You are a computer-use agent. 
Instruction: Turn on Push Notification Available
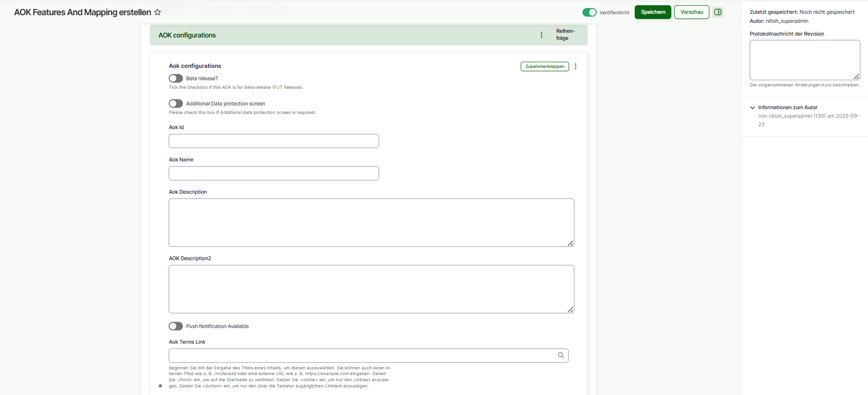[x=176, y=326]
